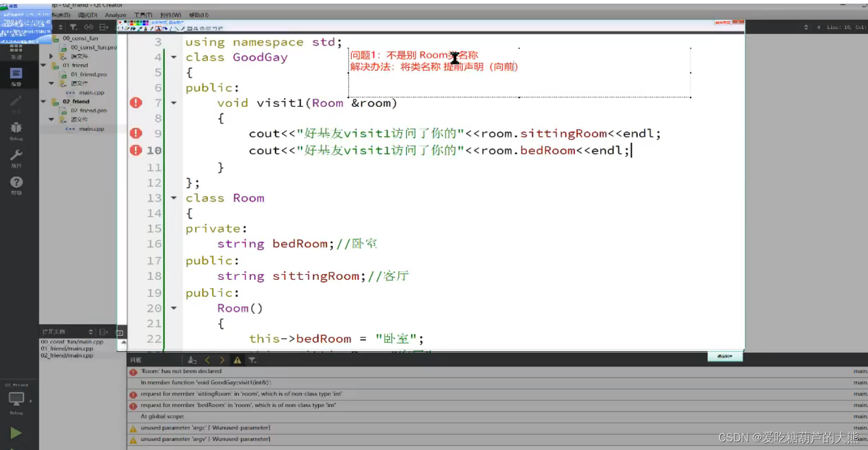Expand the collapsed folder under 00_const_fun
This screenshot has width=868, height=450.
pyautogui.click(x=51, y=56)
